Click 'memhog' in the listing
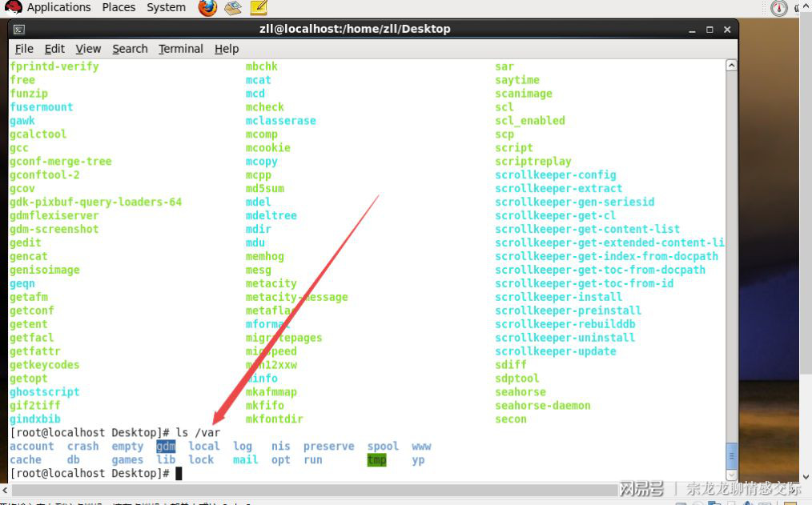This screenshot has width=812, height=505. 264,257
